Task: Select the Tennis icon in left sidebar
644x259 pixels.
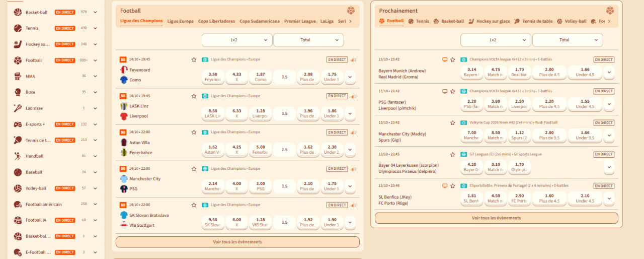Action: (x=18, y=28)
